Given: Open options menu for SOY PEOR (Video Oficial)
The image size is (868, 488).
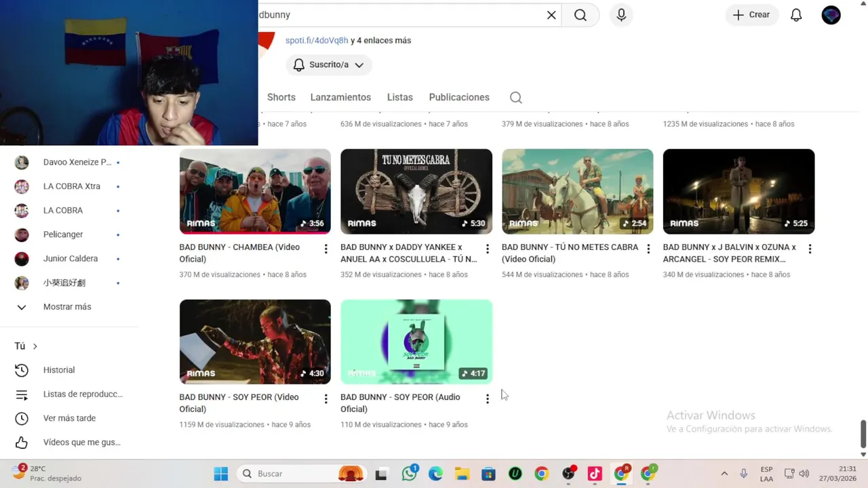Looking at the screenshot, I should pyautogui.click(x=325, y=399).
